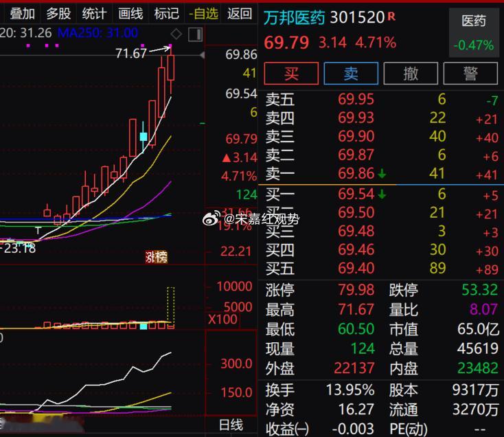
Task: Click the 返回 back button
Action: tap(240, 14)
